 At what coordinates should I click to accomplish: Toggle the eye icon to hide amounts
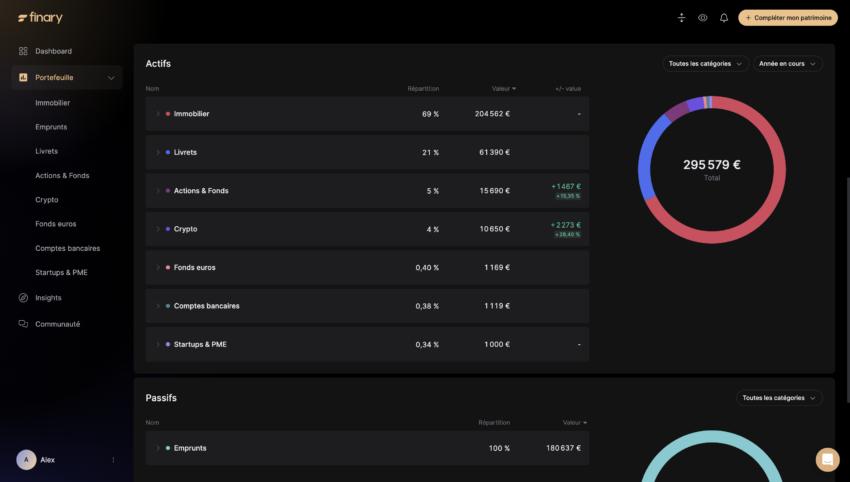pyautogui.click(x=703, y=18)
